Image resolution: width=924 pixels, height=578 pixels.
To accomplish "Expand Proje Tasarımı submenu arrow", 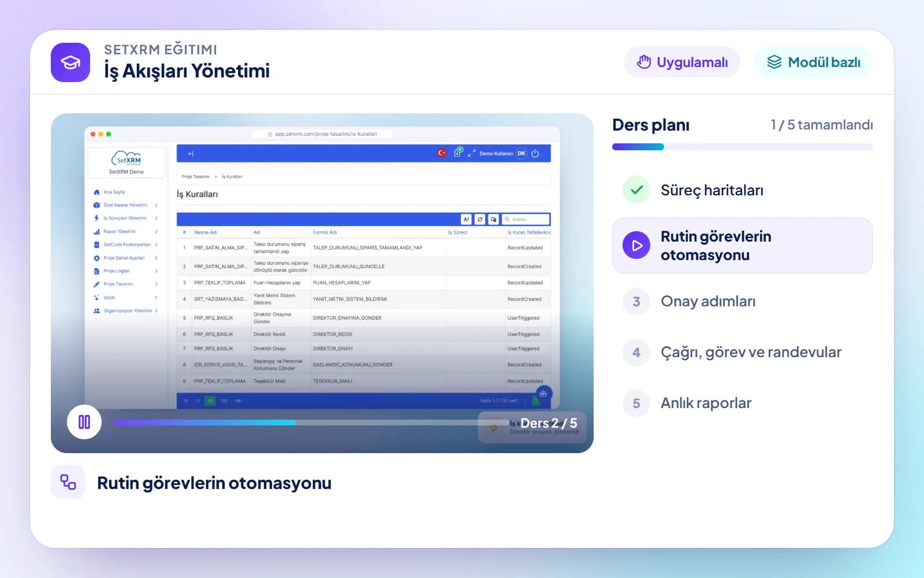I will pos(157,284).
